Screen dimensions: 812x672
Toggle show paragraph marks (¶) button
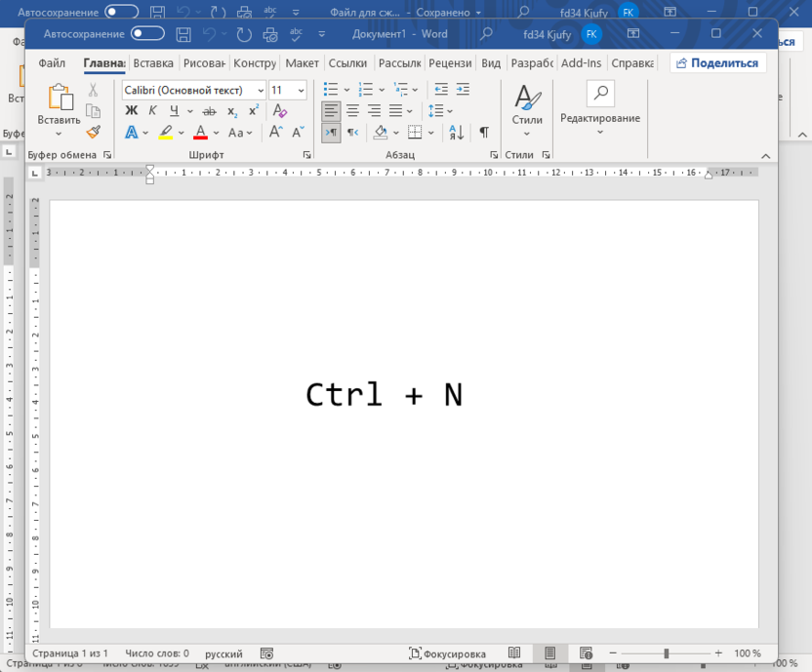coord(483,133)
